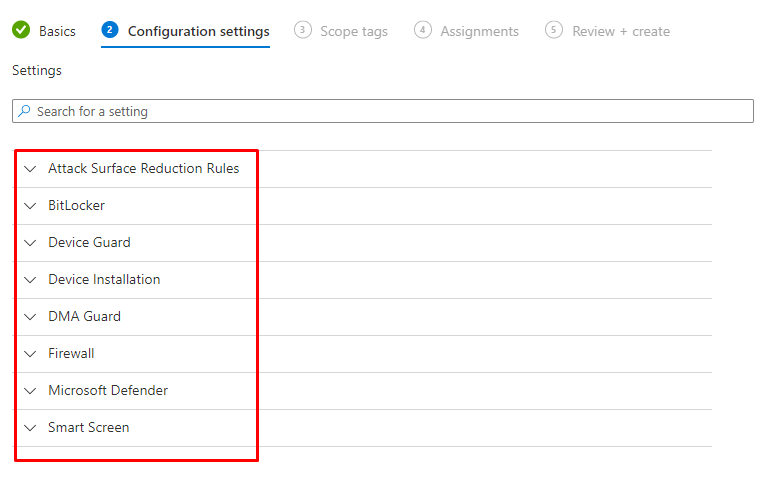The width and height of the screenshot is (783, 481).
Task: Jump to the Review + create label
Action: coord(621,31)
